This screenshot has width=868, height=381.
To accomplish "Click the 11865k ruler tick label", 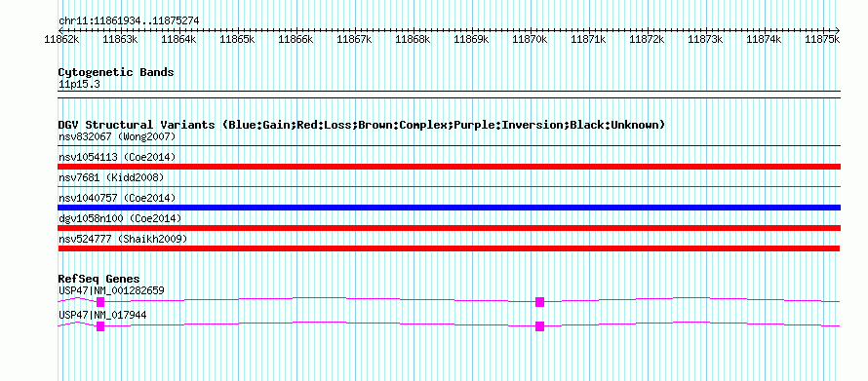I will [x=237, y=39].
